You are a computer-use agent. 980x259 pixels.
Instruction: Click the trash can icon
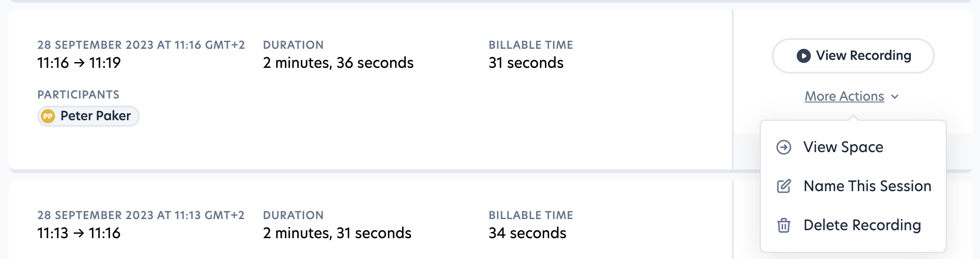[x=784, y=225]
